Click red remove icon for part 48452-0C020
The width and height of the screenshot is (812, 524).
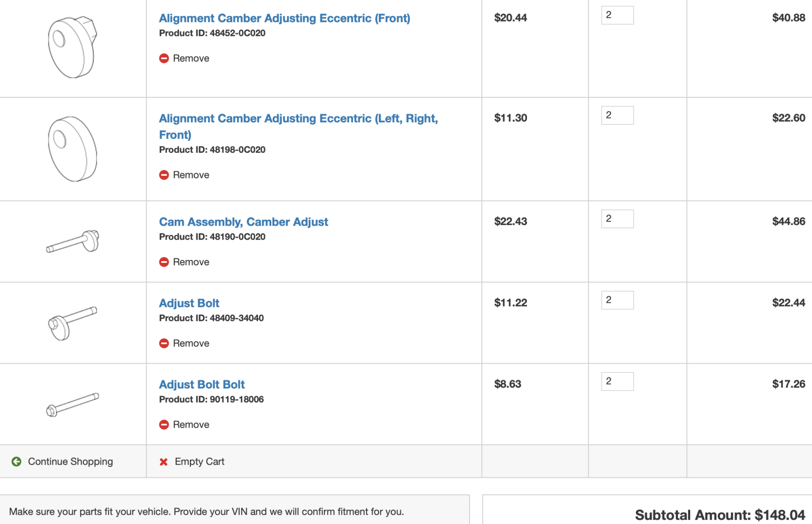tap(164, 58)
